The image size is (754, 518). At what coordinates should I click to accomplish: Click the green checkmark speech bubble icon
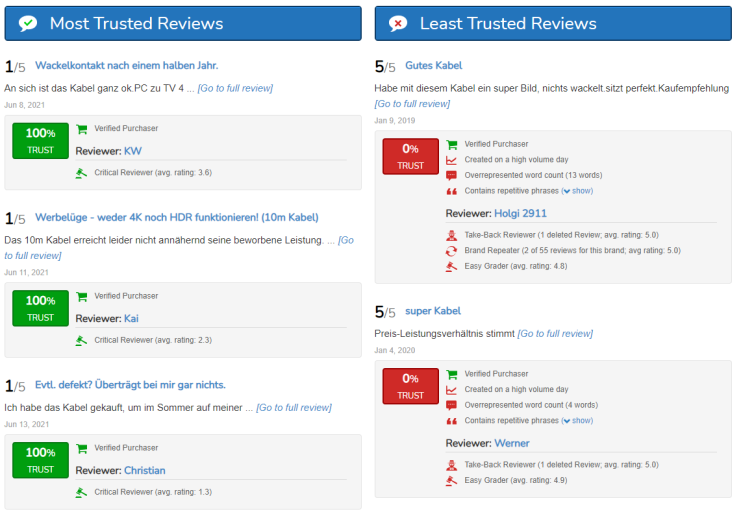tap(28, 23)
